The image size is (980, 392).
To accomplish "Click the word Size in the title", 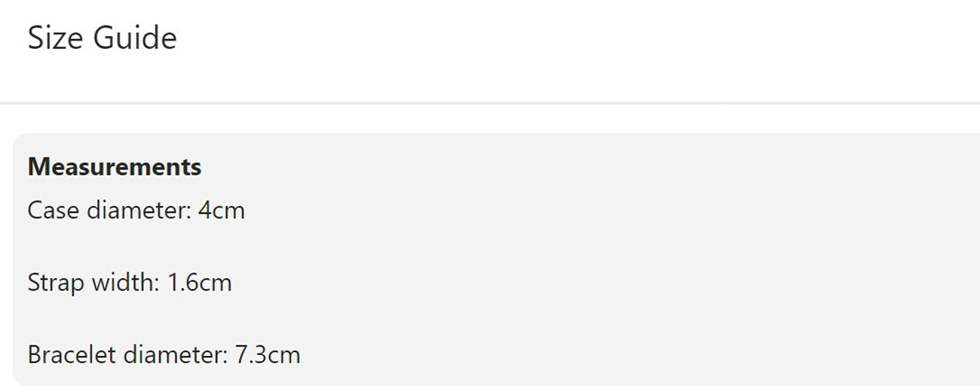I will [x=54, y=38].
